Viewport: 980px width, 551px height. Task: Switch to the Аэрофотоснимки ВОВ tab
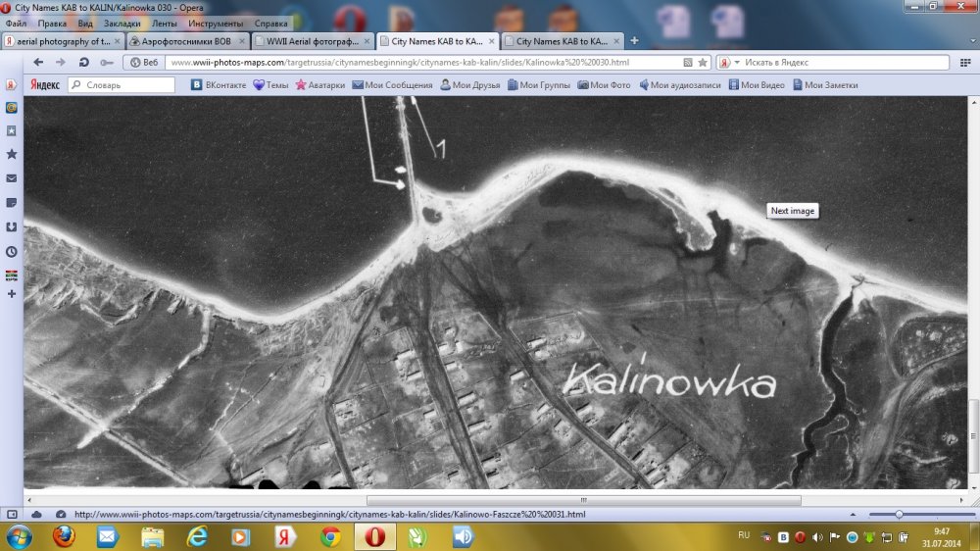coord(186,41)
